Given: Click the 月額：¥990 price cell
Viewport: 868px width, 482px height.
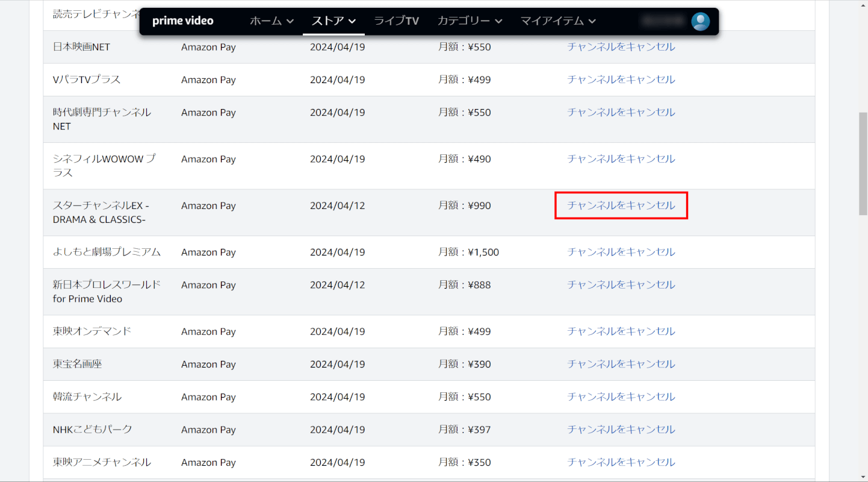Looking at the screenshot, I should tap(465, 205).
